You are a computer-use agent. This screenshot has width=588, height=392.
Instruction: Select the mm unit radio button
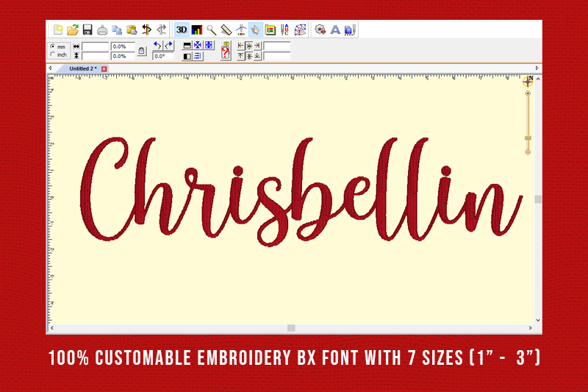coord(53,46)
